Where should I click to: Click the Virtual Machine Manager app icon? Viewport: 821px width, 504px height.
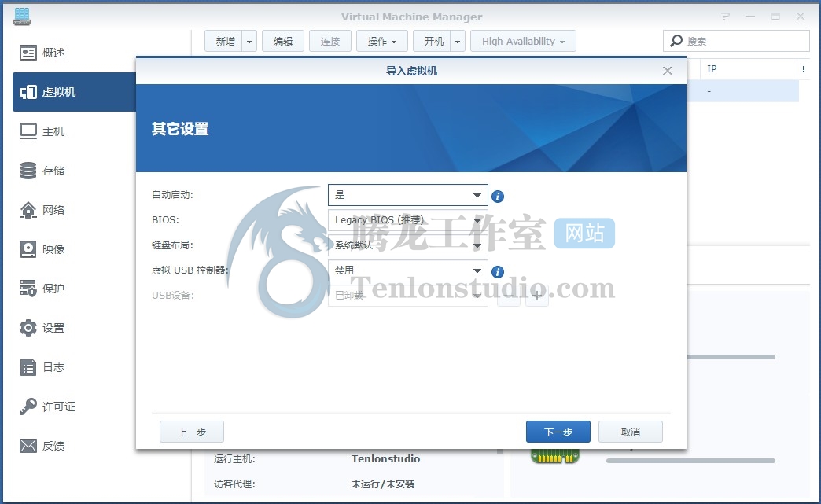pos(22,17)
